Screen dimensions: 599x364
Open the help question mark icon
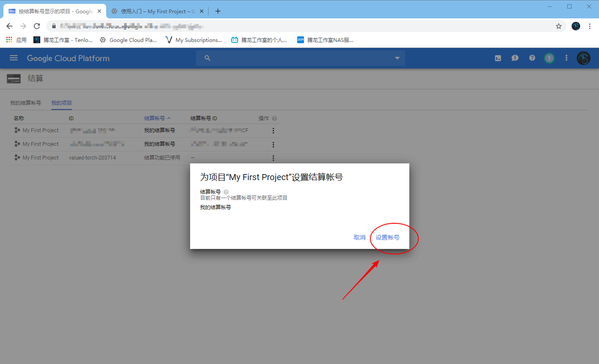click(x=532, y=58)
